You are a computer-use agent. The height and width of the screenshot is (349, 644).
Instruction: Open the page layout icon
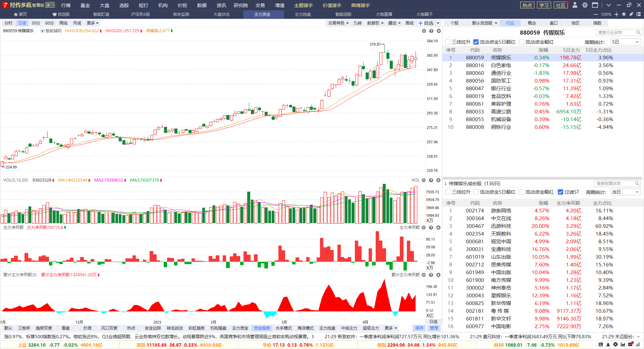pos(639,14)
